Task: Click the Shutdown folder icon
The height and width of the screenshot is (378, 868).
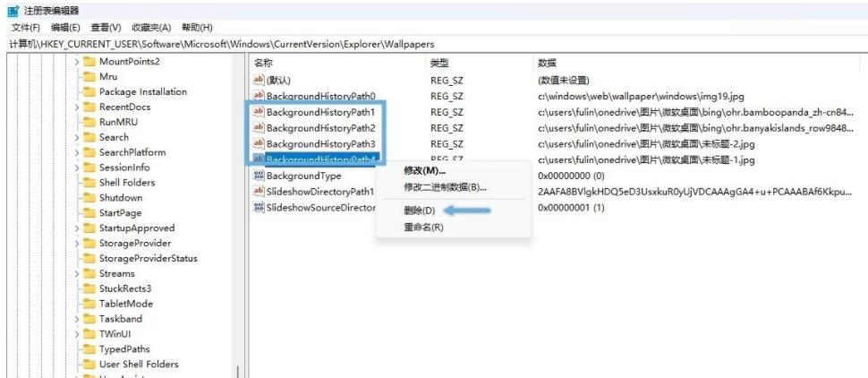Action: click(x=89, y=198)
